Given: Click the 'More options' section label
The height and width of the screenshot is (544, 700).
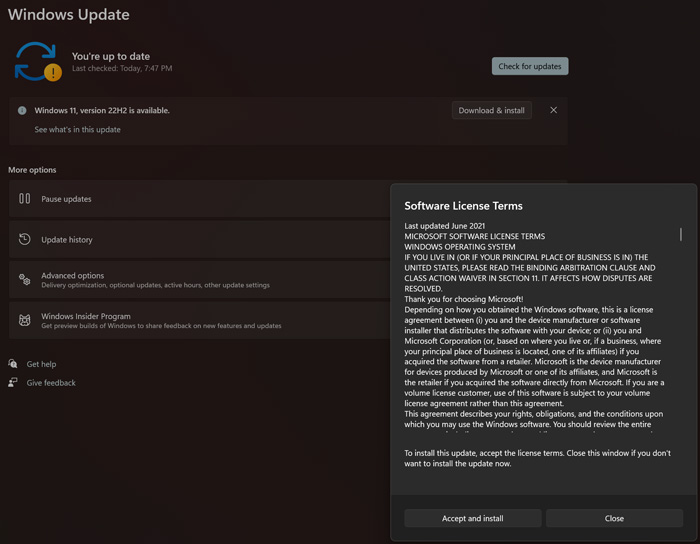Looking at the screenshot, I should point(32,170).
